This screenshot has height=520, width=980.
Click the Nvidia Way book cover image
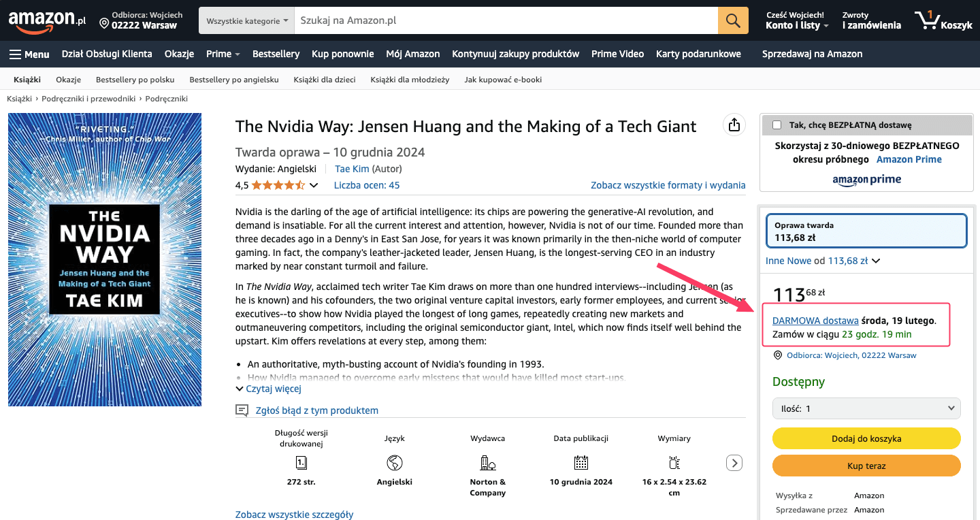pos(105,259)
